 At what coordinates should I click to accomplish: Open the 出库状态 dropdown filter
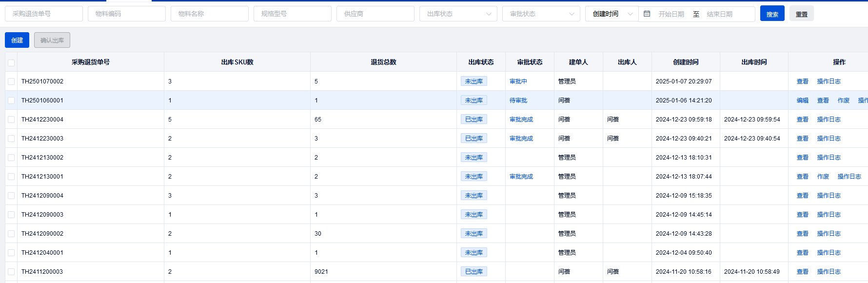click(x=458, y=14)
